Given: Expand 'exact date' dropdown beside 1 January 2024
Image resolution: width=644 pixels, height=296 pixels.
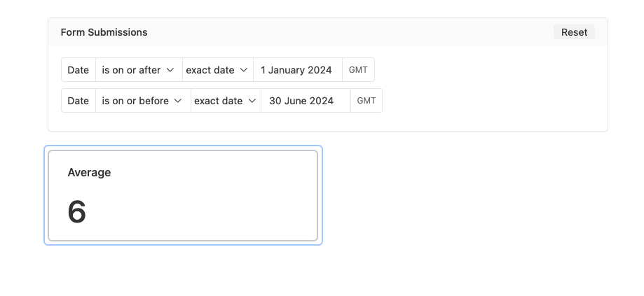Looking at the screenshot, I should (x=218, y=70).
